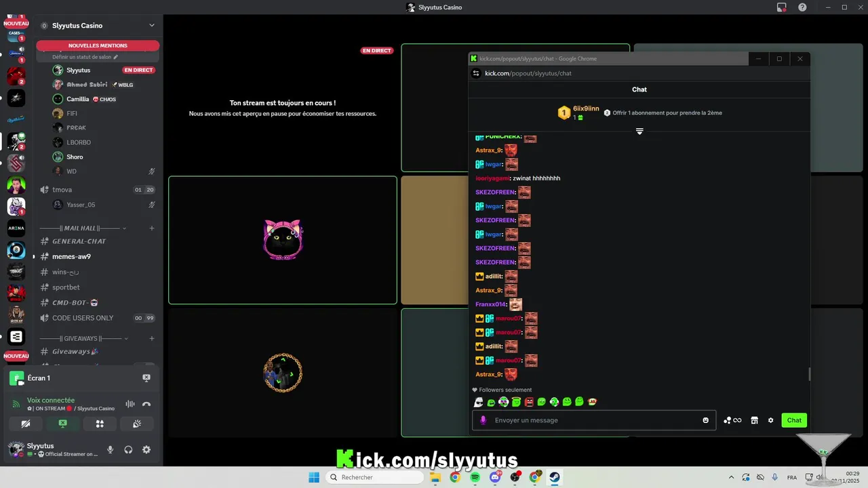This screenshot has width=868, height=488.
Task: Jump to the Nouvelles Mentions banner
Action: 98,45
